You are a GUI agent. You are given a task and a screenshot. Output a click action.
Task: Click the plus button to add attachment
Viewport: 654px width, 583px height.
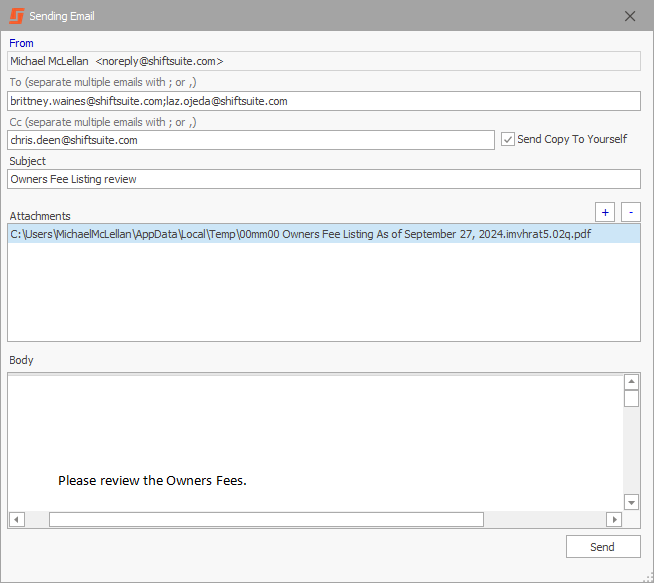[x=604, y=212]
